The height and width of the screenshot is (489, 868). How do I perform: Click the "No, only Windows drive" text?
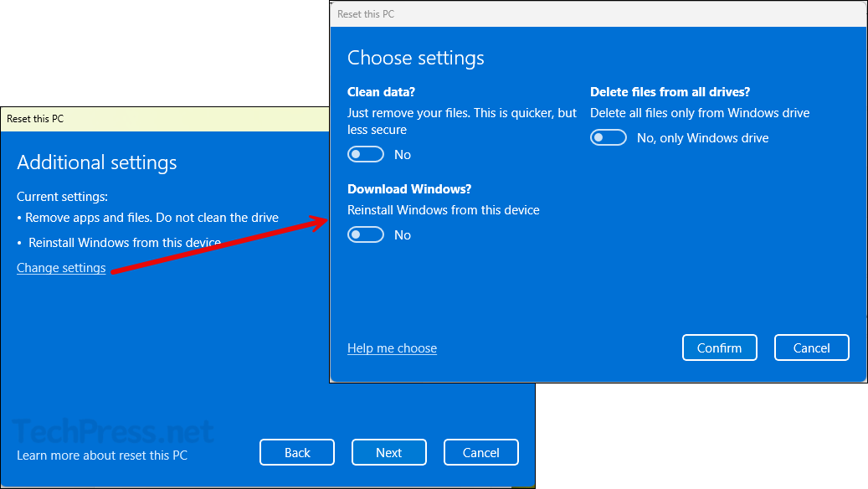point(702,138)
